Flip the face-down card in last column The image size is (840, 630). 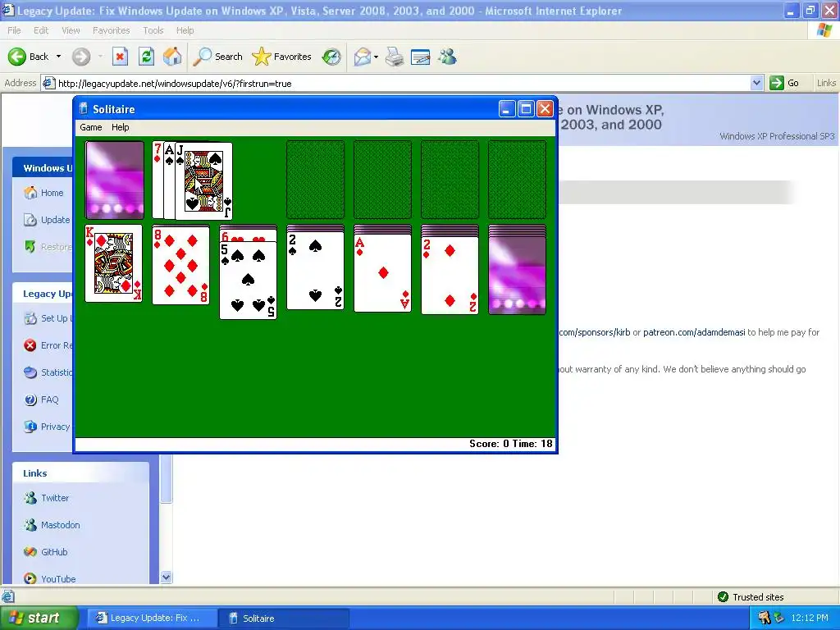tap(517, 276)
